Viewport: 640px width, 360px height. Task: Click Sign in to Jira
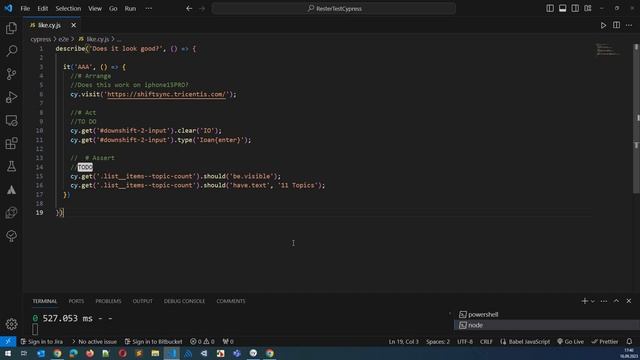tap(41, 341)
